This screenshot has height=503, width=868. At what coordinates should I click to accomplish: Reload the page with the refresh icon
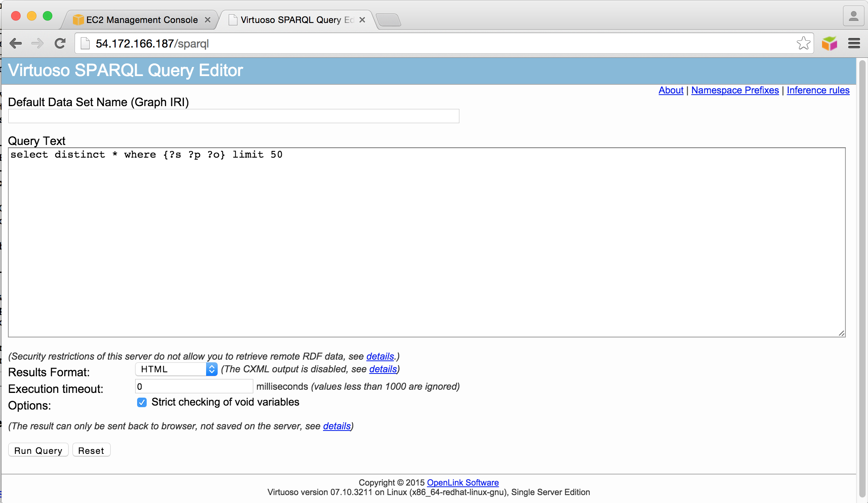(60, 43)
